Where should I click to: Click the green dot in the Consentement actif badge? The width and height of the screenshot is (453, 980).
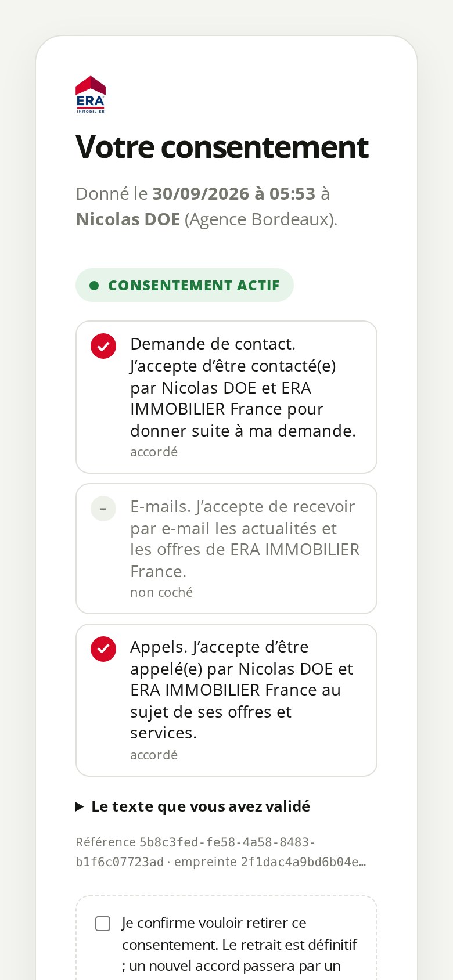tap(94, 286)
